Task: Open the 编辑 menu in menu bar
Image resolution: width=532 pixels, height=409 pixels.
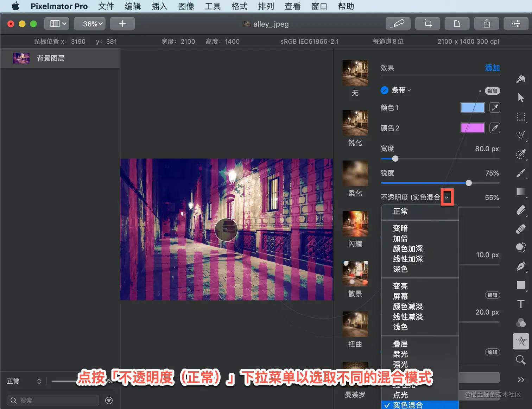Action: (x=133, y=6)
